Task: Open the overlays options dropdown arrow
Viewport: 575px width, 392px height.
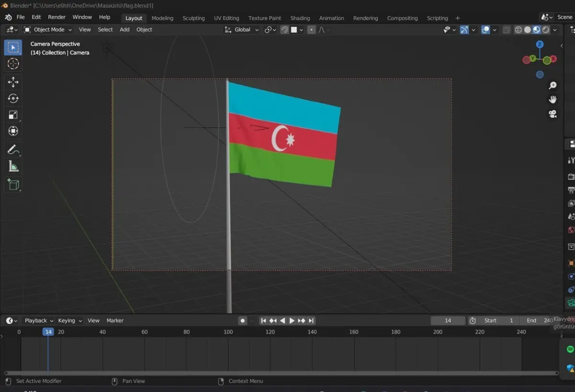Action: [x=494, y=30]
